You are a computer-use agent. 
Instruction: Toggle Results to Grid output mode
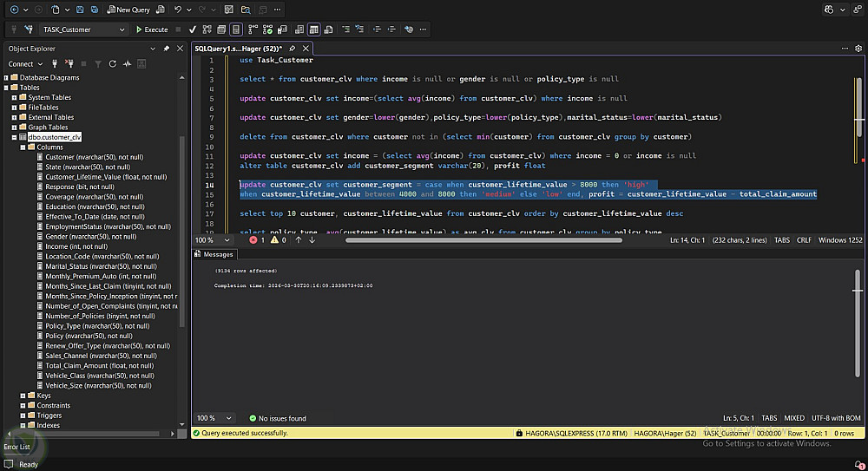313,29
